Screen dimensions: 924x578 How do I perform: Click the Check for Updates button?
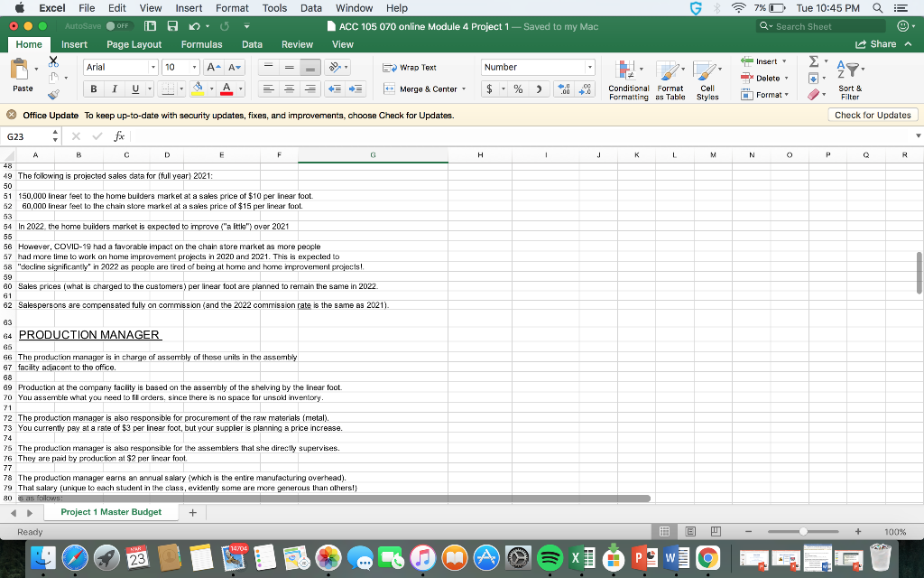[872, 114]
